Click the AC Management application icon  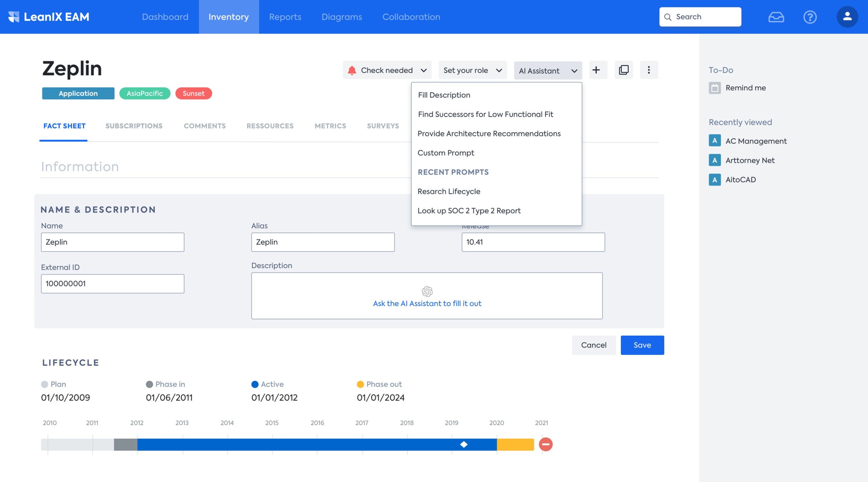click(714, 141)
